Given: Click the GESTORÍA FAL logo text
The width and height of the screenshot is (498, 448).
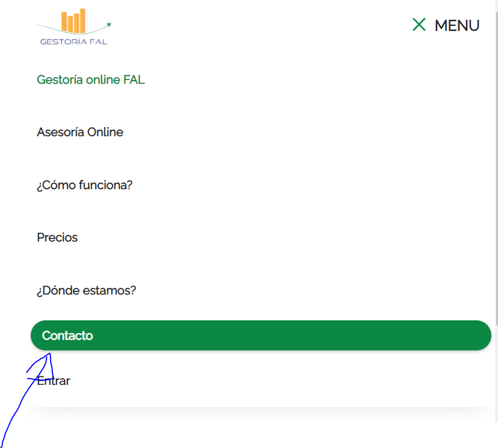Looking at the screenshot, I should pyautogui.click(x=73, y=42).
